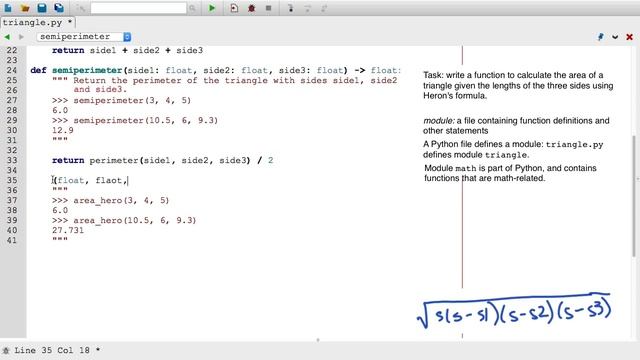Click '>>> area_hero(10.5, 6, 9.3)' on line 39
Screen dimensions: 640x360
124,220
